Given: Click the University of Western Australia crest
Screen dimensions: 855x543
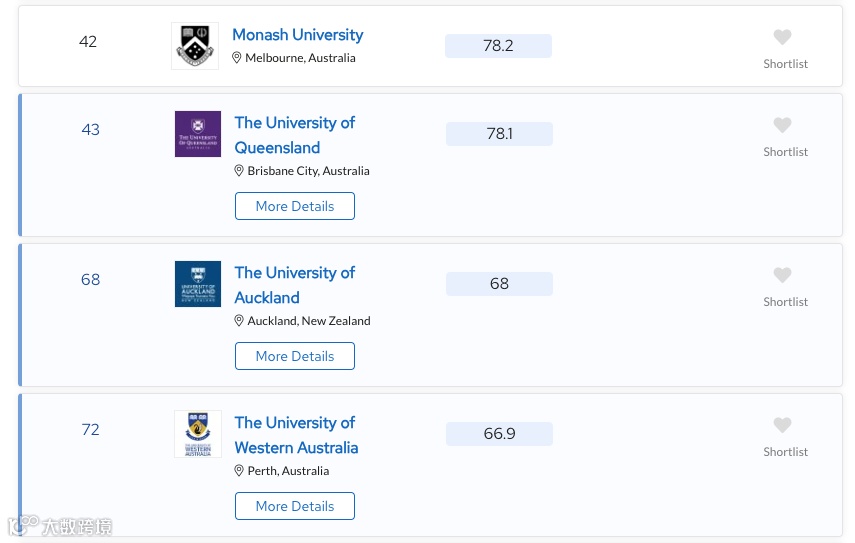Looking at the screenshot, I should (x=197, y=434).
